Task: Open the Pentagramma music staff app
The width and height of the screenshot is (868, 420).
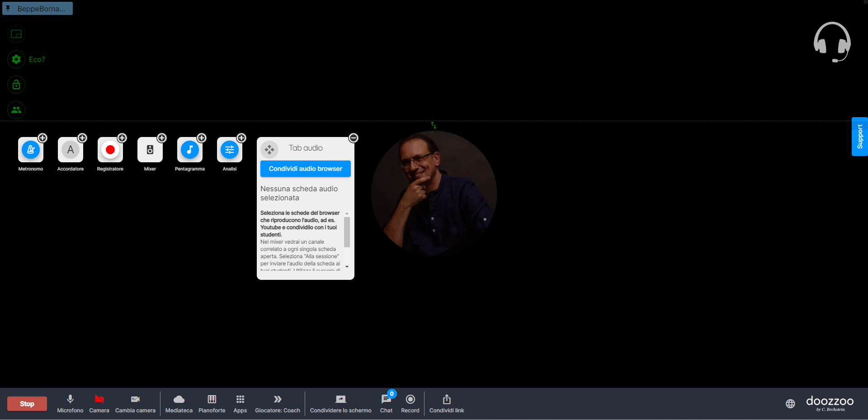Action: point(189,150)
